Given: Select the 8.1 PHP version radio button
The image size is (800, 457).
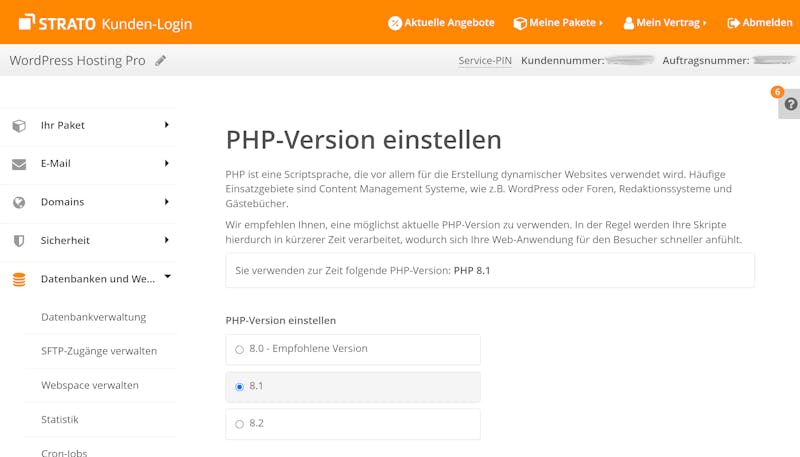Looking at the screenshot, I should click(239, 387).
